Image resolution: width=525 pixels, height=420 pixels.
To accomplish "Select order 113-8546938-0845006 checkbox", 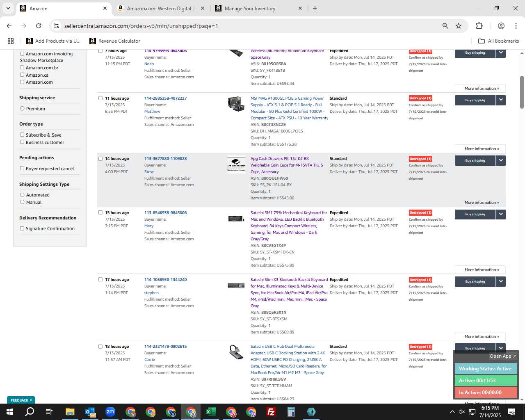I will (100, 213).
